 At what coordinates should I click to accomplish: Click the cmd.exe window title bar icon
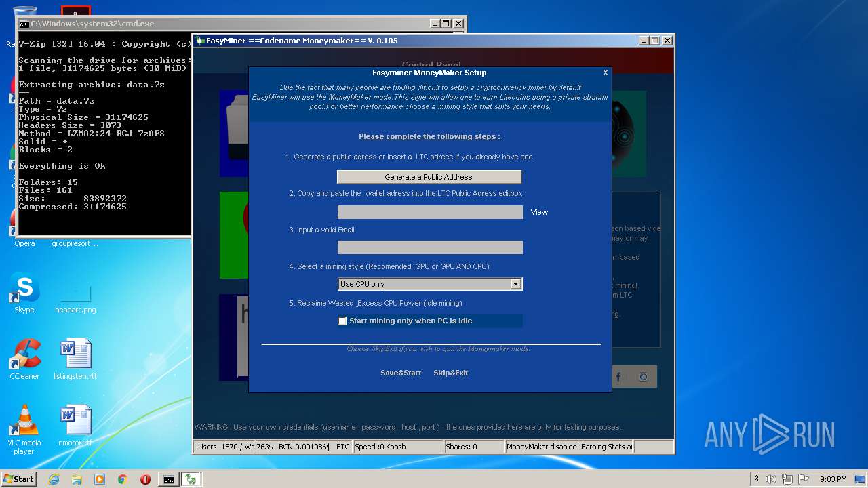coord(24,24)
